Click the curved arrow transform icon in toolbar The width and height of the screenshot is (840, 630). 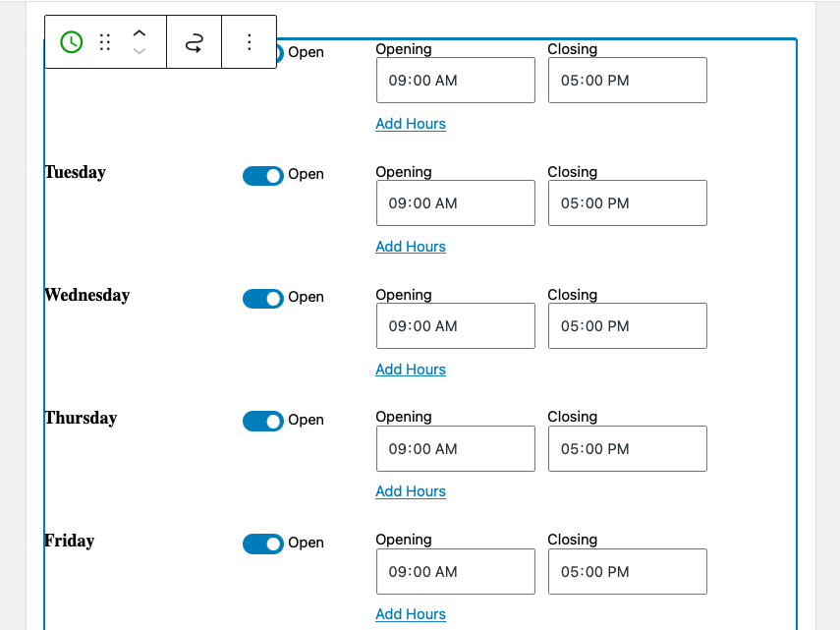point(194,42)
